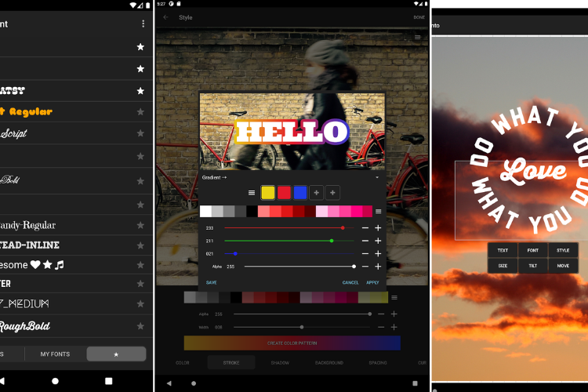
Task: Click the green channel slider handle
Action: pyautogui.click(x=332, y=241)
